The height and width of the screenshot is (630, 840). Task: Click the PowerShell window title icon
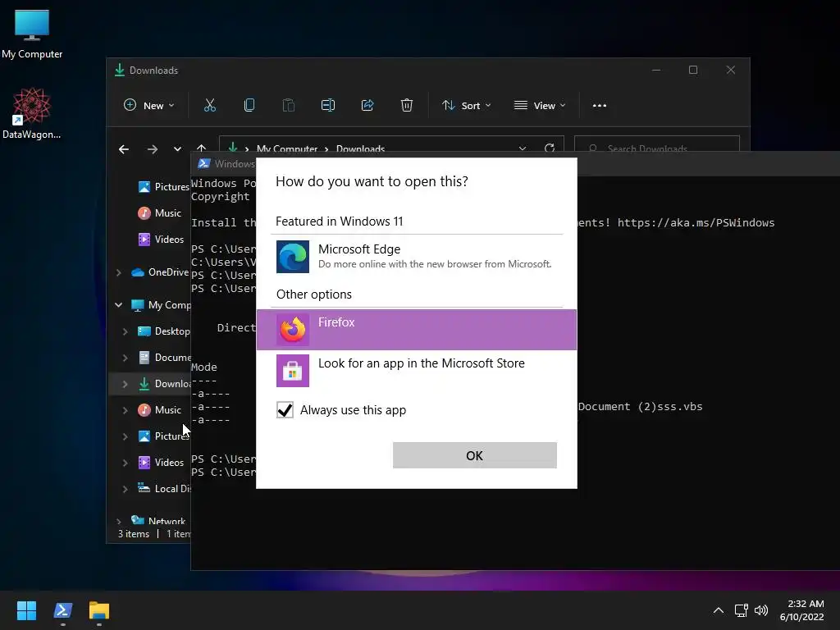click(204, 163)
